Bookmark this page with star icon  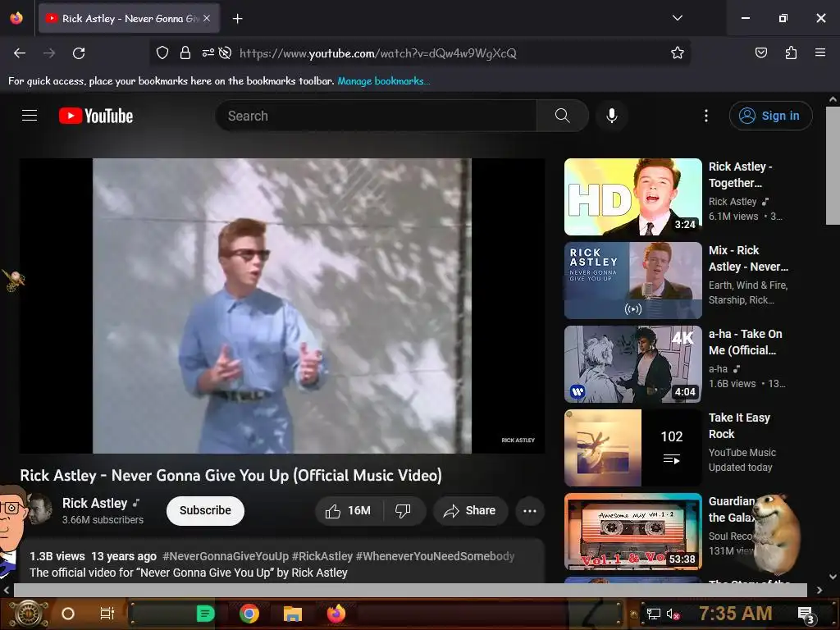(677, 52)
